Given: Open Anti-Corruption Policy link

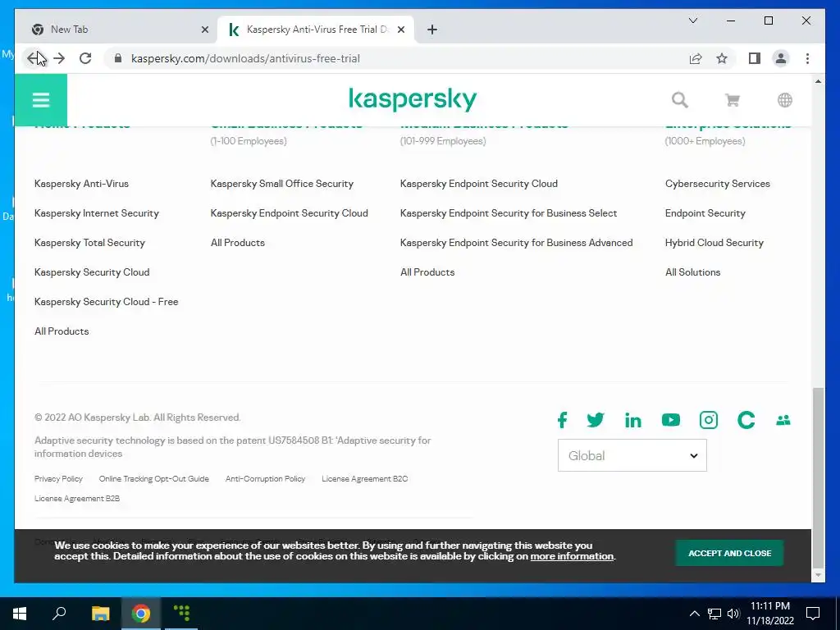Looking at the screenshot, I should tap(265, 479).
